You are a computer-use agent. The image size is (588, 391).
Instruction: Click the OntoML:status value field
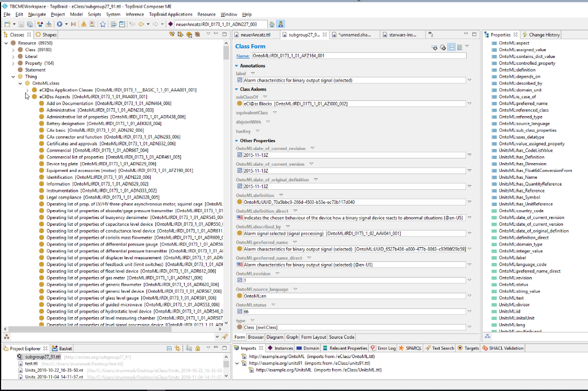354,311
